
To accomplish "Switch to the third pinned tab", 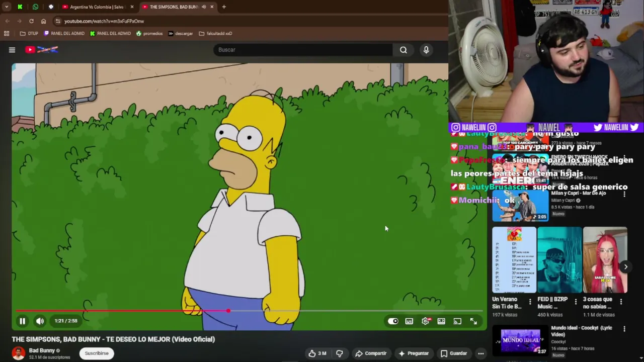I will [x=51, y=7].
